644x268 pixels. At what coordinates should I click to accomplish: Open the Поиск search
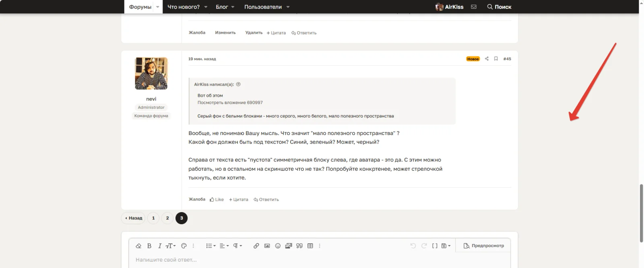point(499,7)
